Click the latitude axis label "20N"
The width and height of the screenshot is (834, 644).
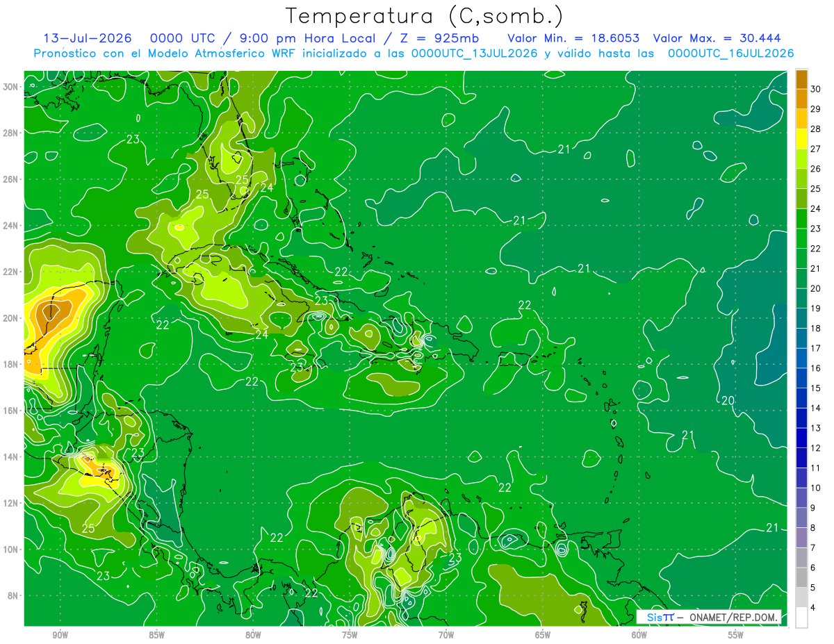coord(11,318)
